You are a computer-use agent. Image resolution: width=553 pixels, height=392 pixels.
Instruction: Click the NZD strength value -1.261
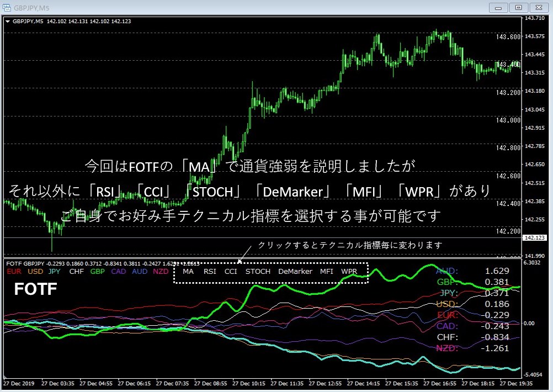click(495, 348)
